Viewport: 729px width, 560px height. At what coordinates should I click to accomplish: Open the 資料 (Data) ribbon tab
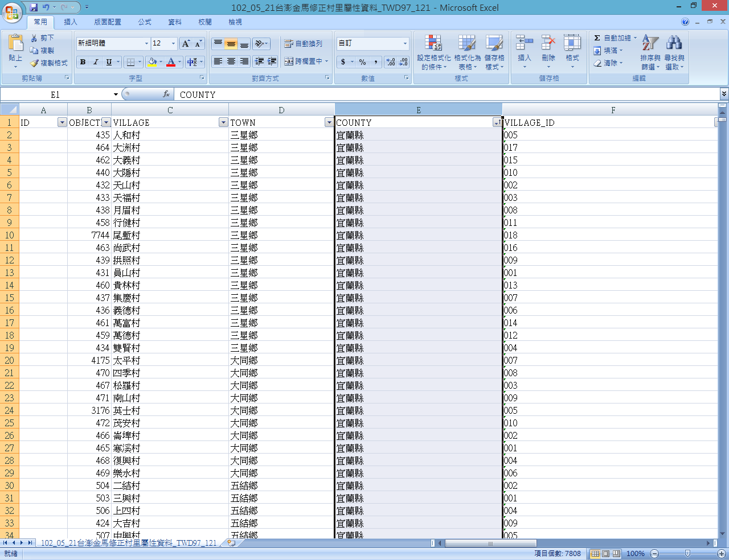175,22
